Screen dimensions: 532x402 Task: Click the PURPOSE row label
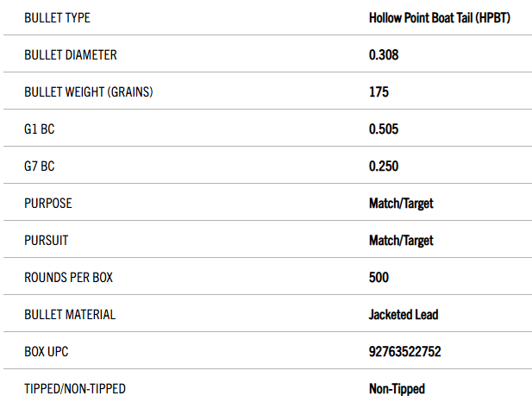(48, 203)
